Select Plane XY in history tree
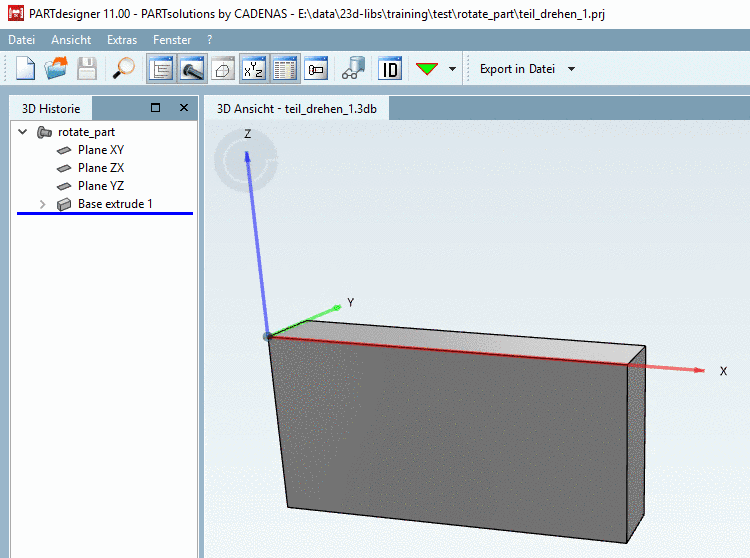The height and width of the screenshot is (558, 750). click(x=101, y=150)
